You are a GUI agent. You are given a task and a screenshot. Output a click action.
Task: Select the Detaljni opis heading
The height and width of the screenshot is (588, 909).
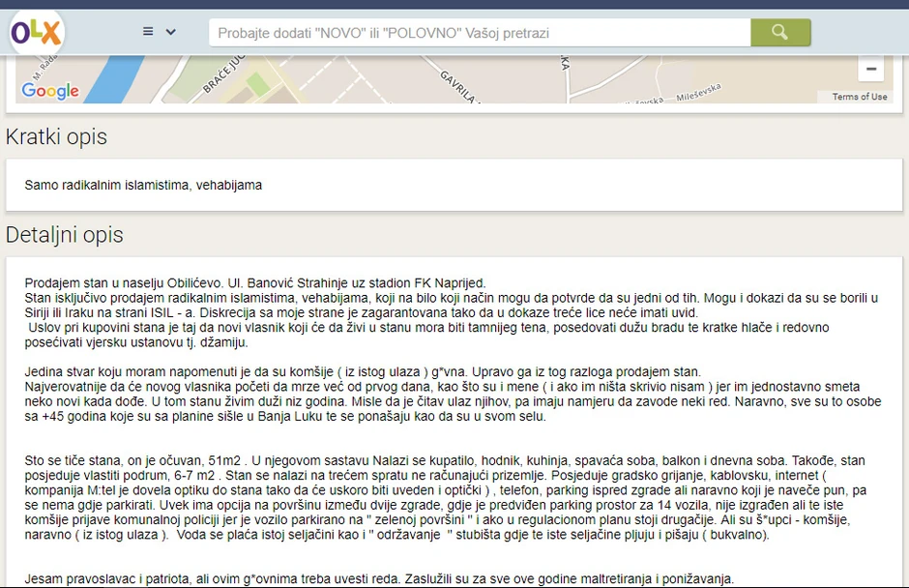pyautogui.click(x=65, y=235)
